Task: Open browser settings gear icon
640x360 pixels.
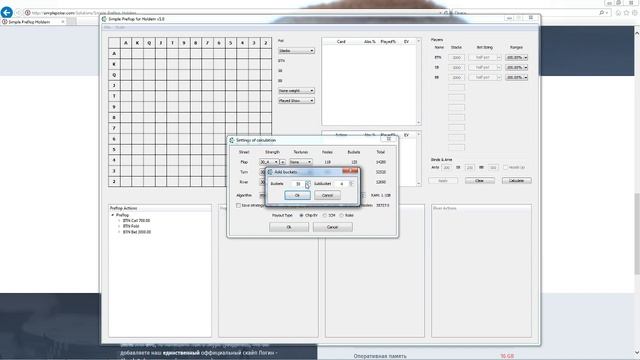Action: tap(635, 13)
